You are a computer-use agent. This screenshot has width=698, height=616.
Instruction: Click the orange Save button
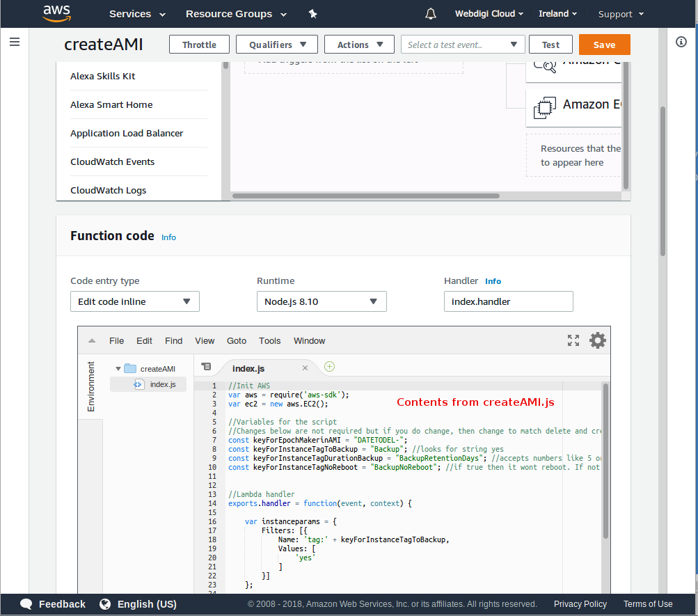pos(605,45)
